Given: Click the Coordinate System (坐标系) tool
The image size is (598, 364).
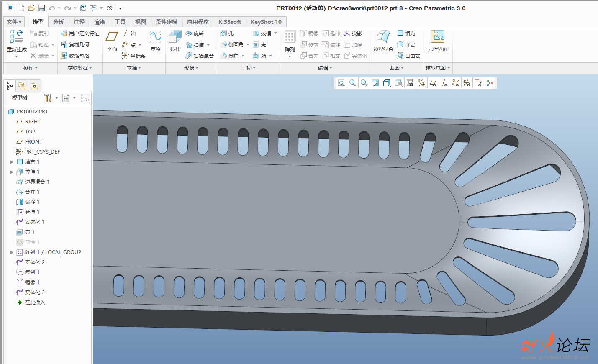Looking at the screenshot, I should click(134, 56).
